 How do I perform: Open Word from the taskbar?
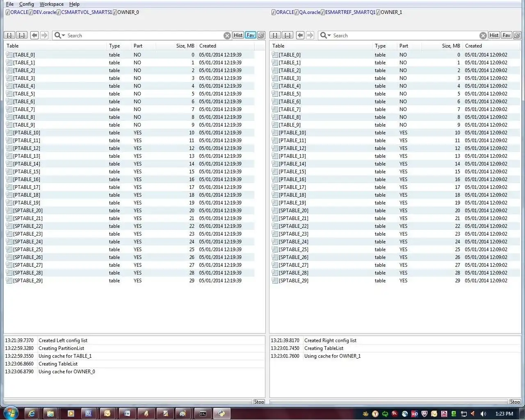tap(127, 413)
